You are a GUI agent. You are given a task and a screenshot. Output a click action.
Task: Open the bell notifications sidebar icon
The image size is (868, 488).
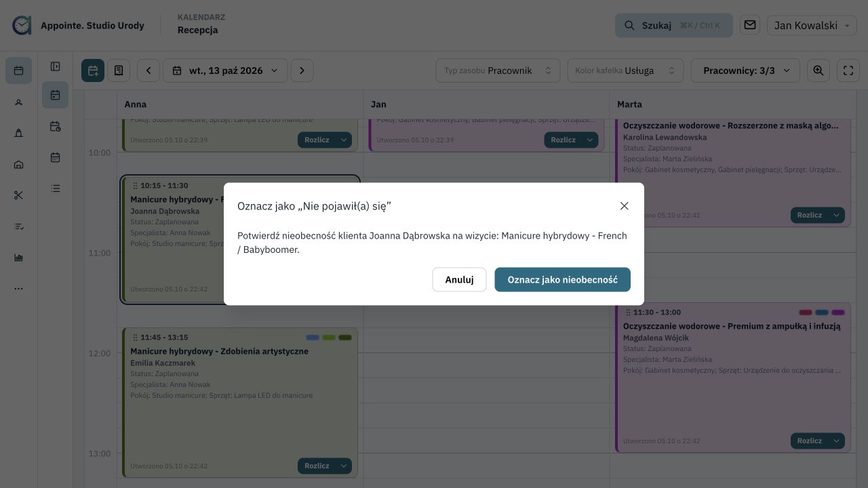(x=18, y=134)
